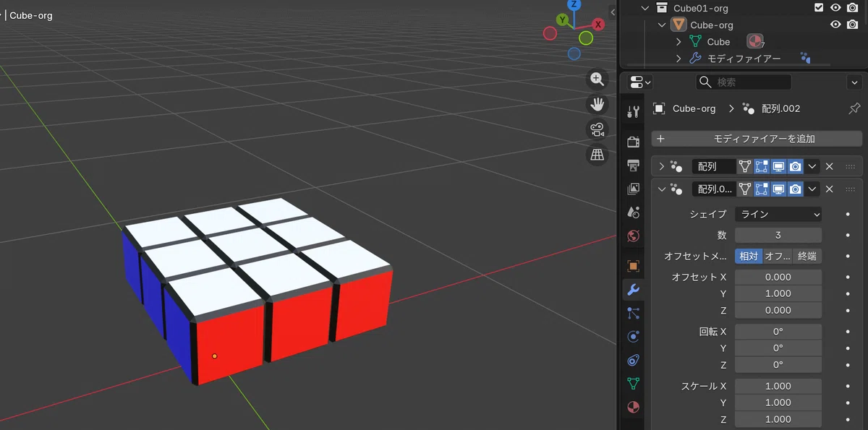Click the blue Z axis gizmo ball

(574, 4)
